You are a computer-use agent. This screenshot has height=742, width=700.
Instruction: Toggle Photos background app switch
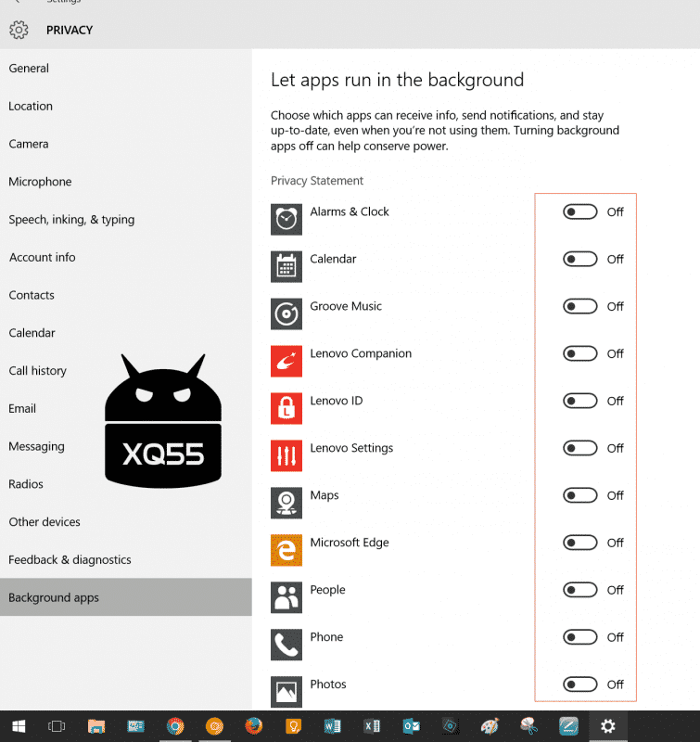(x=579, y=684)
